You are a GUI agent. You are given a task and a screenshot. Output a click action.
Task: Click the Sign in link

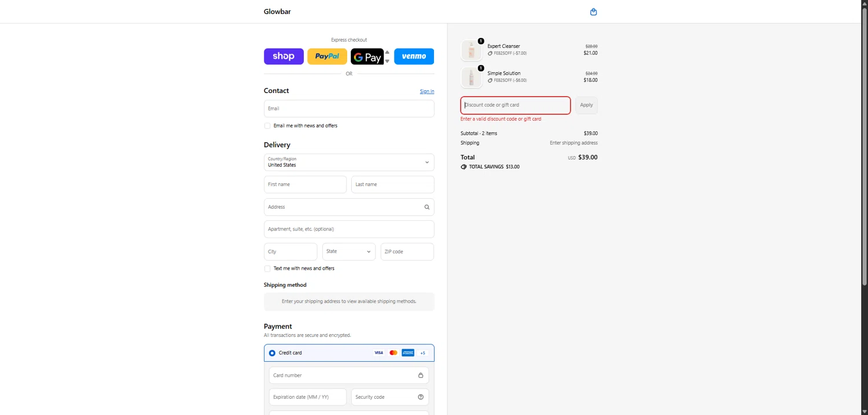tap(427, 91)
